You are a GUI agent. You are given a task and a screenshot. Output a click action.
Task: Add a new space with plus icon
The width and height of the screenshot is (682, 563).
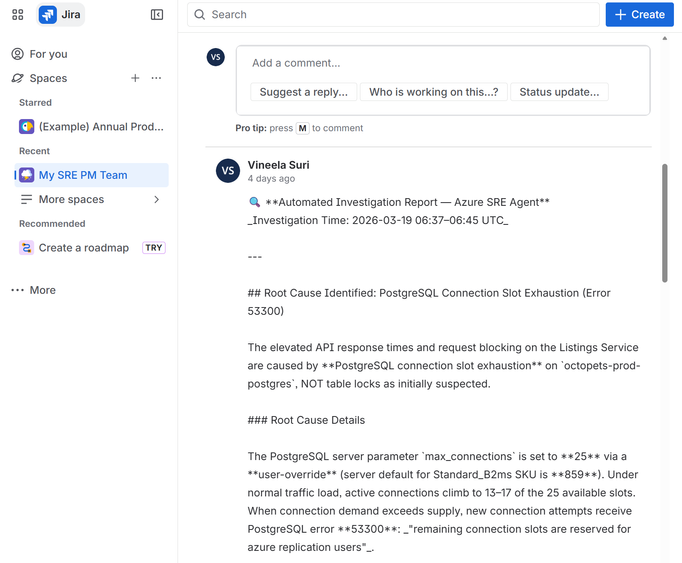(x=135, y=78)
